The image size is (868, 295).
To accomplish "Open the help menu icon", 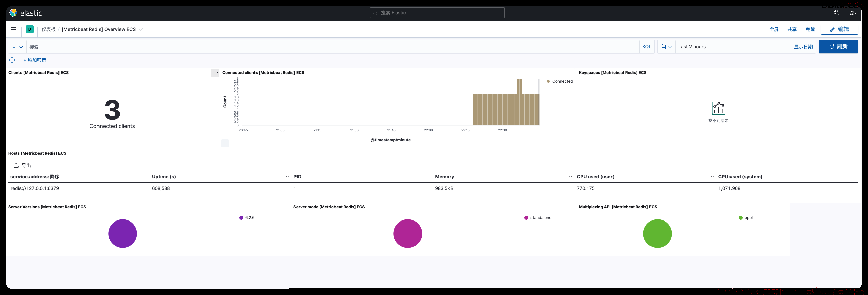I will point(837,13).
